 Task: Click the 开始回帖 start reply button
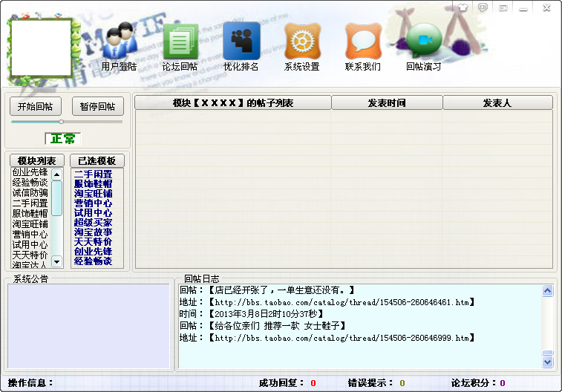point(36,106)
